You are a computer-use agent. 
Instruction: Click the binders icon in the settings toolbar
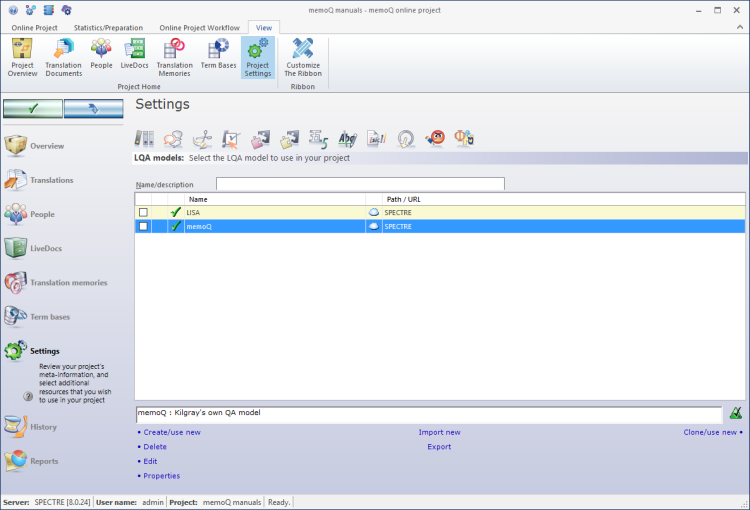pyautogui.click(x=145, y=139)
